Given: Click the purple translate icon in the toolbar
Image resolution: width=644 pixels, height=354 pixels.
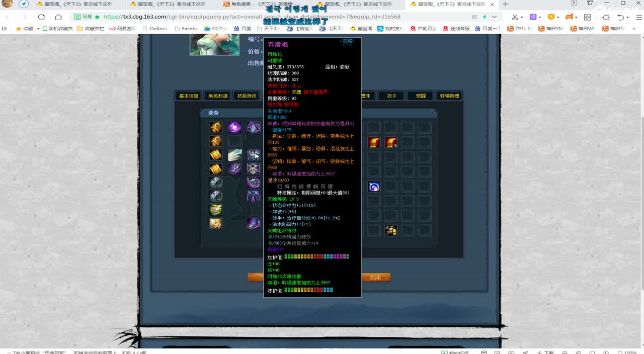Looking at the screenshot, I should (533, 17).
